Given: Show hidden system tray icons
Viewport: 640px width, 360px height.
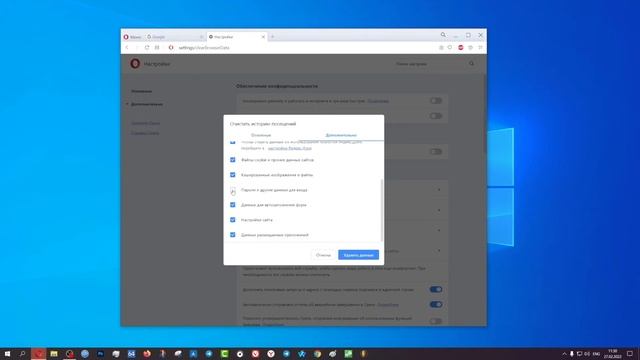Looking at the screenshot, I should click(564, 354).
